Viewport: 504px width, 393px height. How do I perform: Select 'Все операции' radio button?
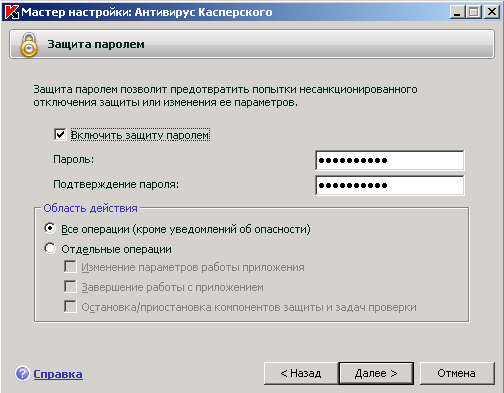[x=50, y=228]
